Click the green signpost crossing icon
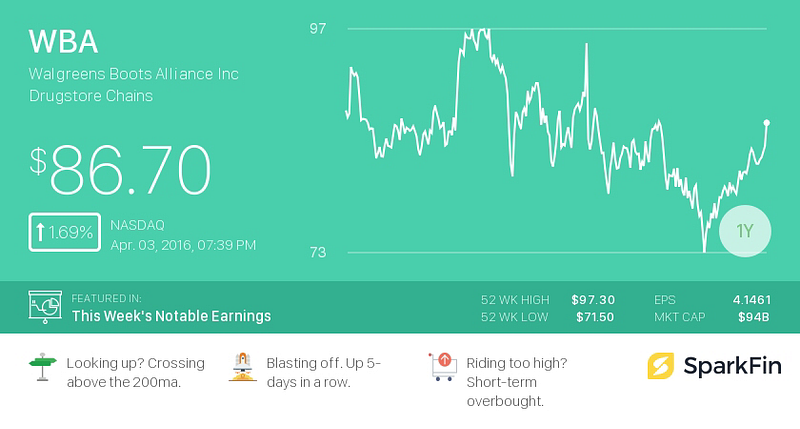The image size is (800, 429). point(42,367)
